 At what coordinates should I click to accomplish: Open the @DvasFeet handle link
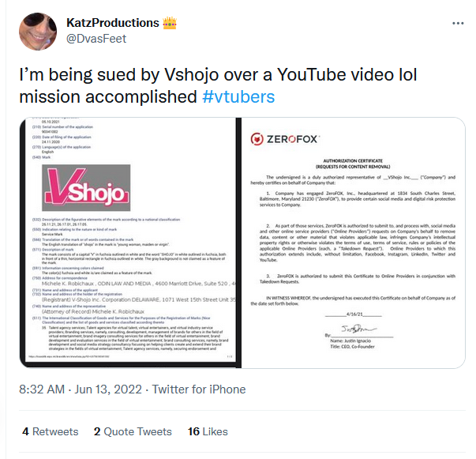tap(96, 39)
